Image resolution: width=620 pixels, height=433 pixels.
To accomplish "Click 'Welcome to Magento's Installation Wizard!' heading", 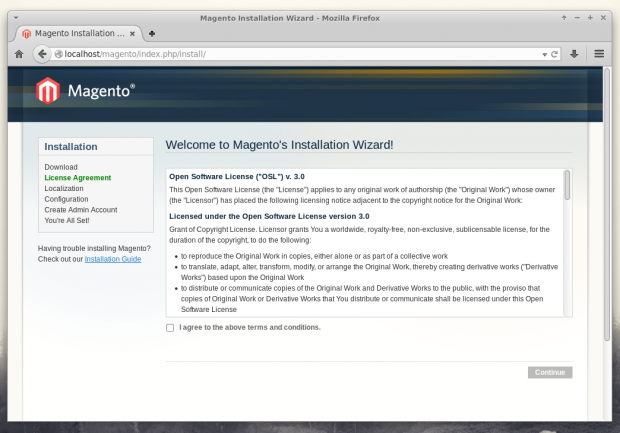I will tap(279, 145).
